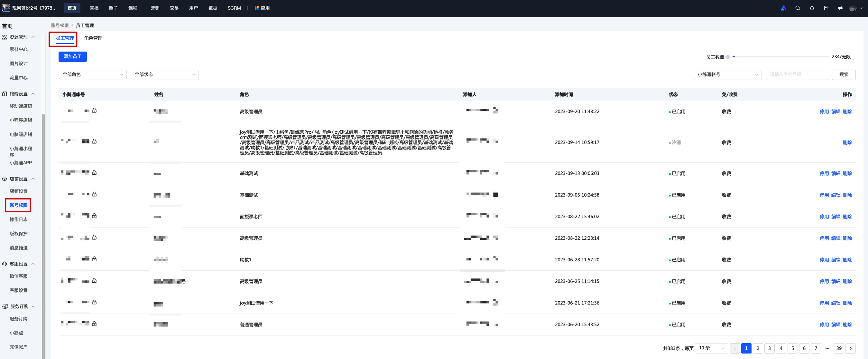
Task: Click the storefront icon in top bar
Action: (x=826, y=8)
